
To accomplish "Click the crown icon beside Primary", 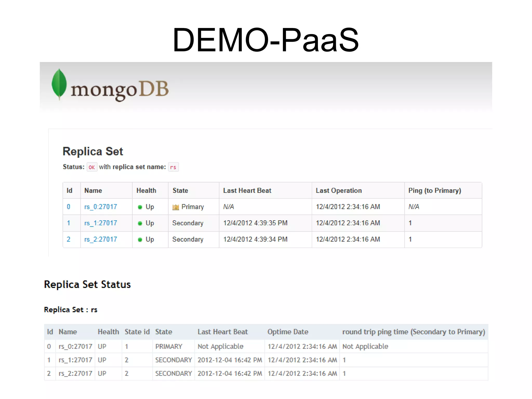I will 176,207.
